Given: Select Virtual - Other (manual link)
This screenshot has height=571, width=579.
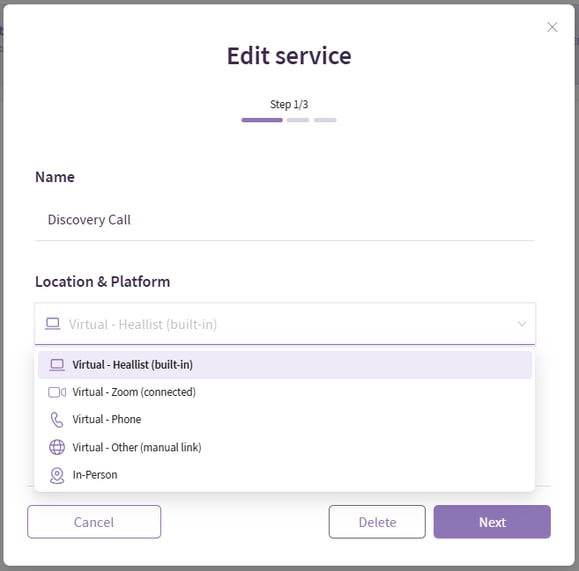Looking at the screenshot, I should point(285,447).
